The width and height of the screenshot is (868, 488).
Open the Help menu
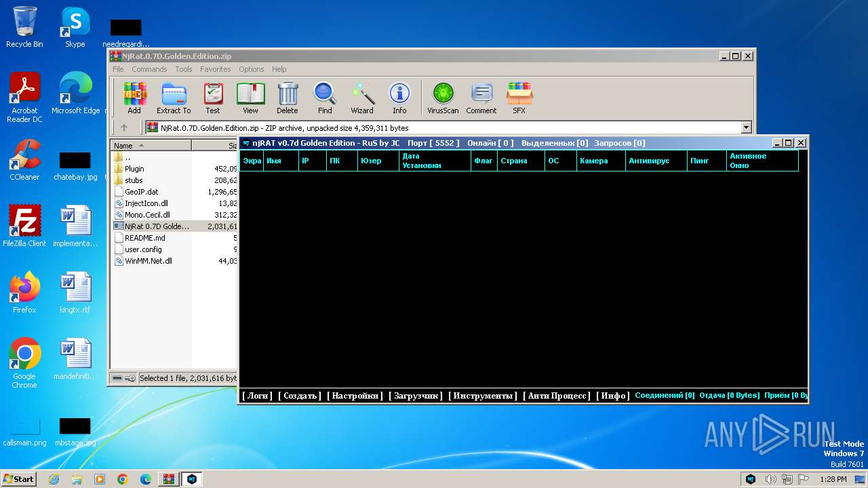(x=279, y=69)
